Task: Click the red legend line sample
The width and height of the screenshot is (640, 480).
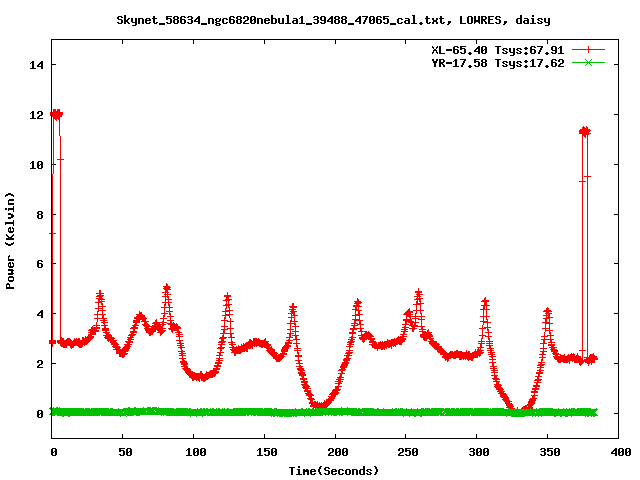Action: [x=588, y=50]
